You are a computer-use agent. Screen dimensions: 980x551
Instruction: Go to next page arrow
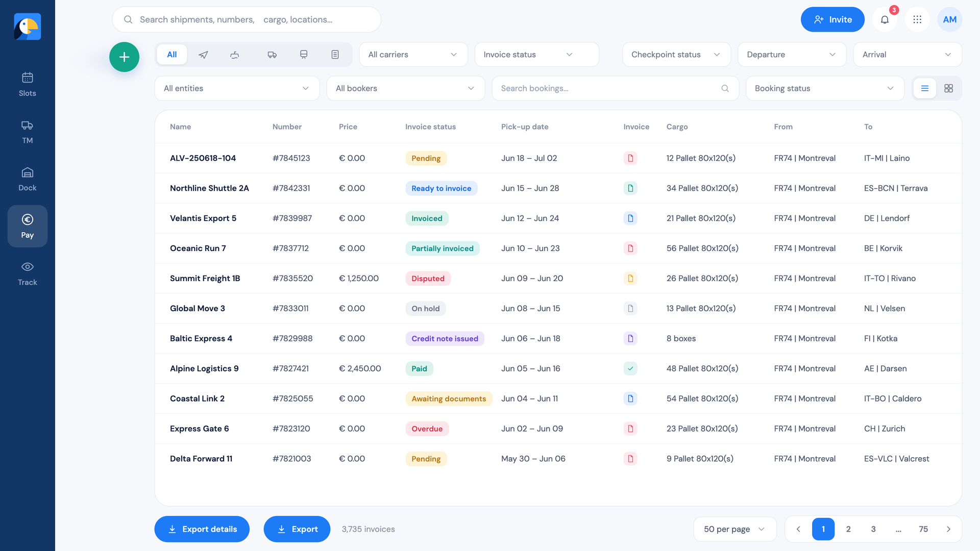(948, 529)
